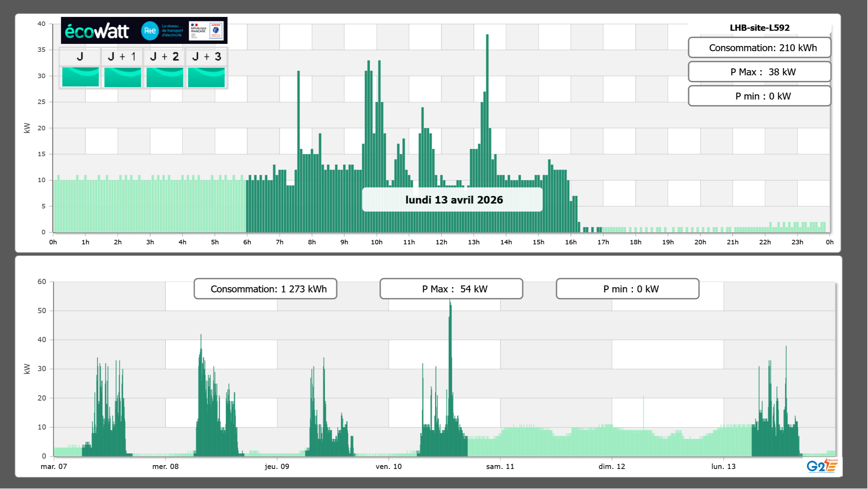Select the J + 2 green signal tile
Screen dimensions: 868x489
165,77
